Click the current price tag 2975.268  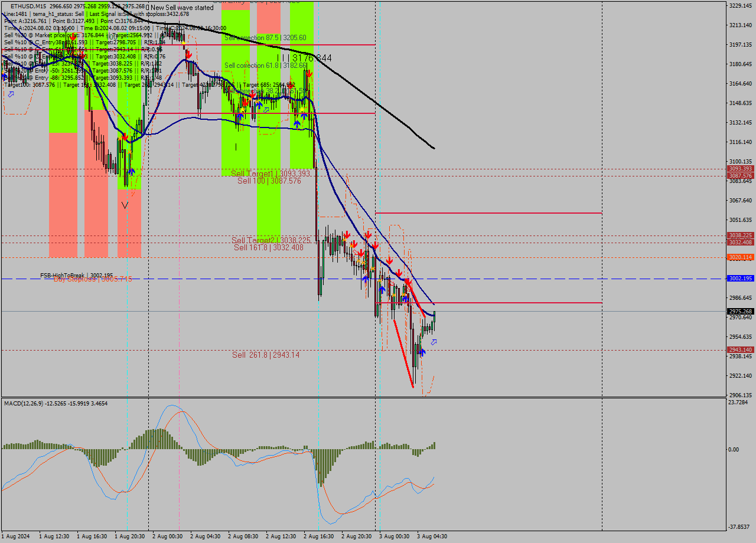coord(740,312)
